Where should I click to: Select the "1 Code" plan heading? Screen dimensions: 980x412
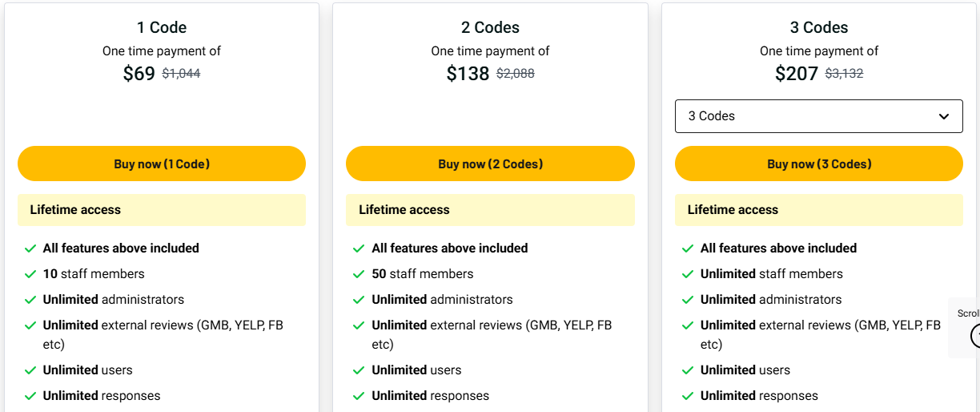162,27
